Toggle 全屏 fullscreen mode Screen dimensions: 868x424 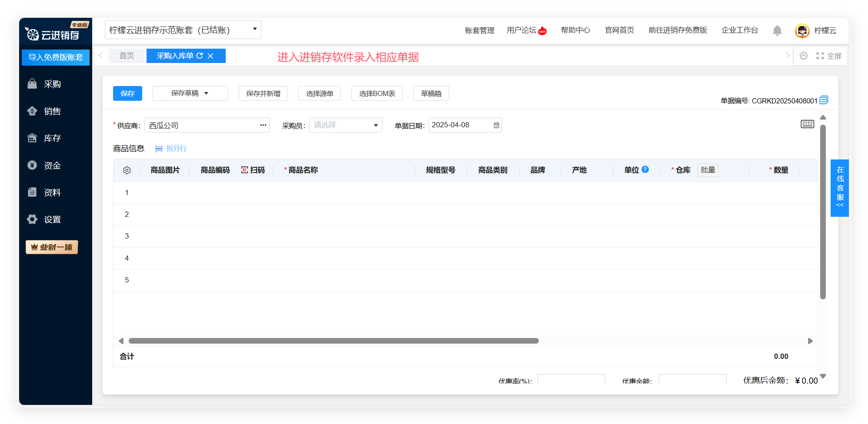pos(829,56)
